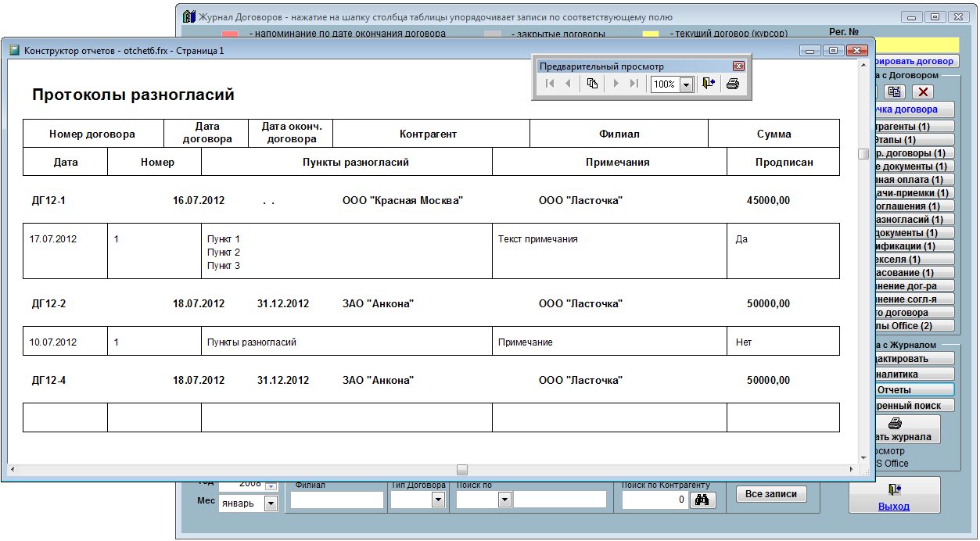The height and width of the screenshot is (541, 980).
Task: Click the binoculars search icon
Action: click(x=703, y=500)
